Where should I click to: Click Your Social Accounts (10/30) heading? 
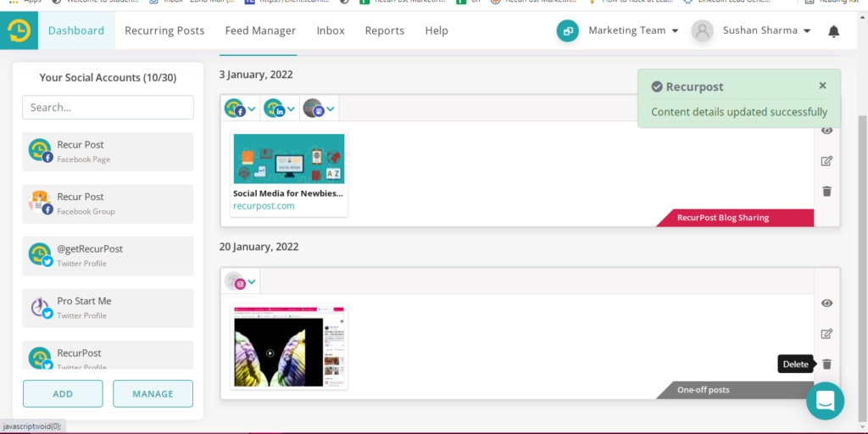point(108,77)
